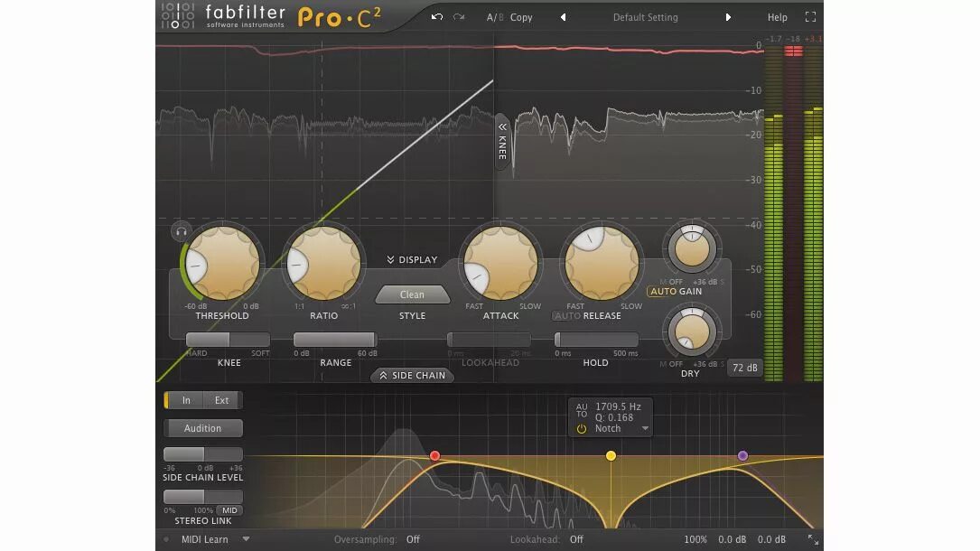
Task: Select the purple side chain EQ band dot
Action: tap(742, 456)
